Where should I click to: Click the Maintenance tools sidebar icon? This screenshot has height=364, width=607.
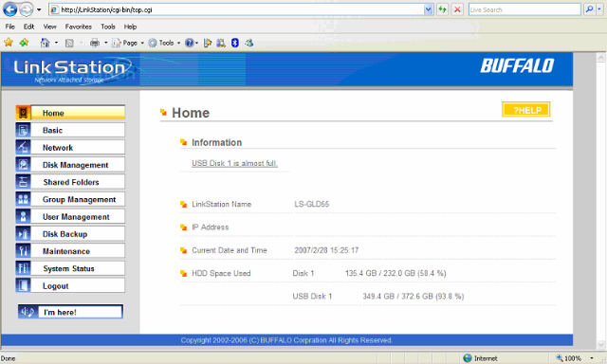(x=23, y=251)
